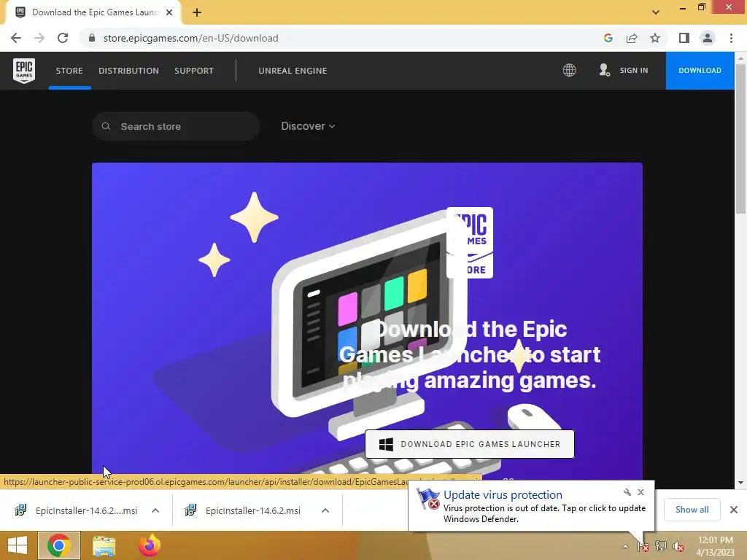Viewport: 747px width, 560px height.
Task: Expand options for first EpicInstaller-14.6.2....msi download
Action: tap(155, 510)
